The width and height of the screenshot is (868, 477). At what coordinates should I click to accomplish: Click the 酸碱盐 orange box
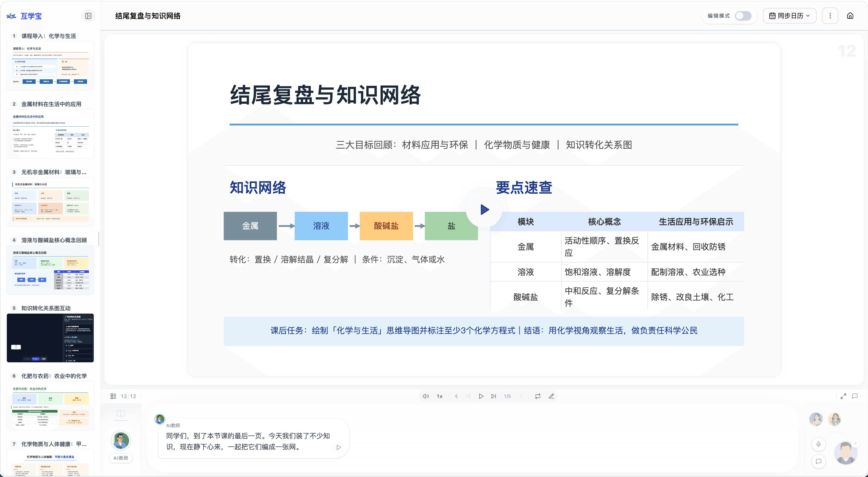point(386,226)
